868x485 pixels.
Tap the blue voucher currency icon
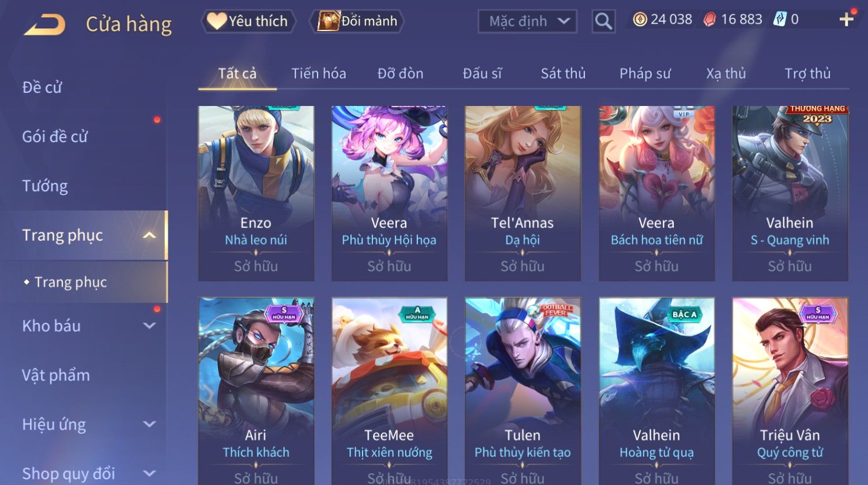[x=780, y=20]
